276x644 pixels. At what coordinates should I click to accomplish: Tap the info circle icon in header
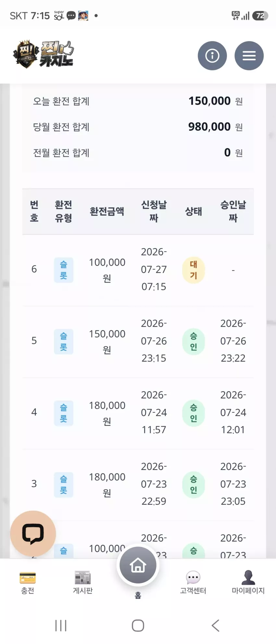coord(212,56)
